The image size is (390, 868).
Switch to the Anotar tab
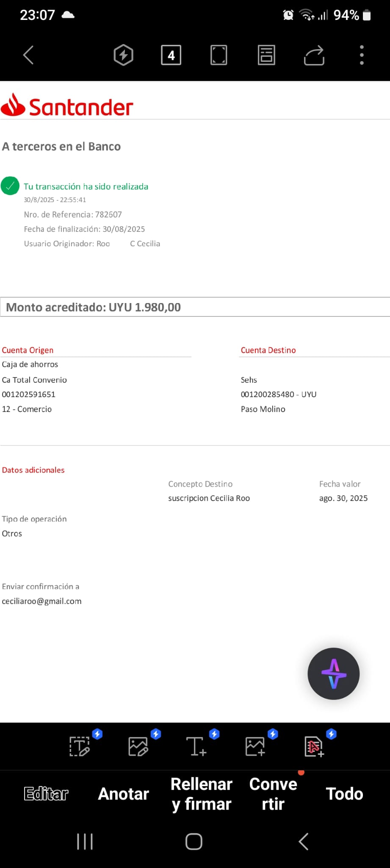point(124,794)
